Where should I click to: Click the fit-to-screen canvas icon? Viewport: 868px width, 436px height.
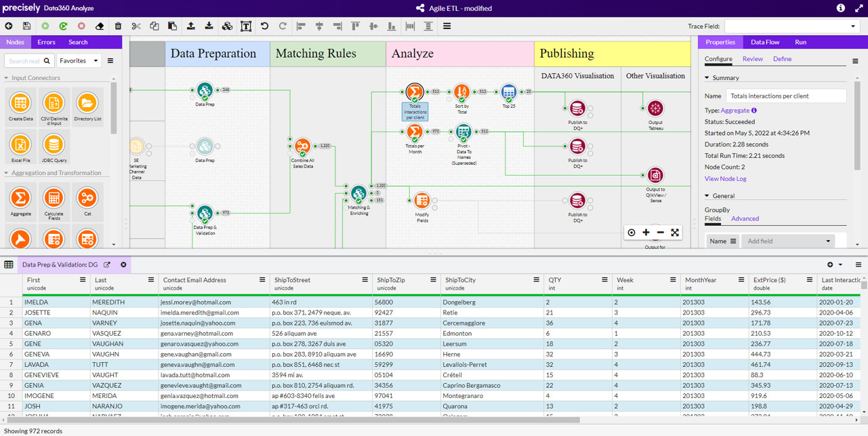point(675,233)
